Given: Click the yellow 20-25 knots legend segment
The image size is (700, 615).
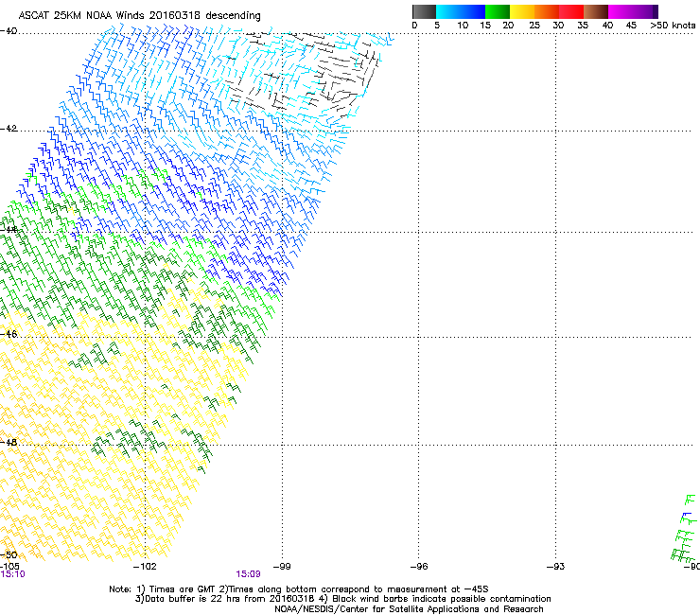Looking at the screenshot, I should click(x=522, y=11).
